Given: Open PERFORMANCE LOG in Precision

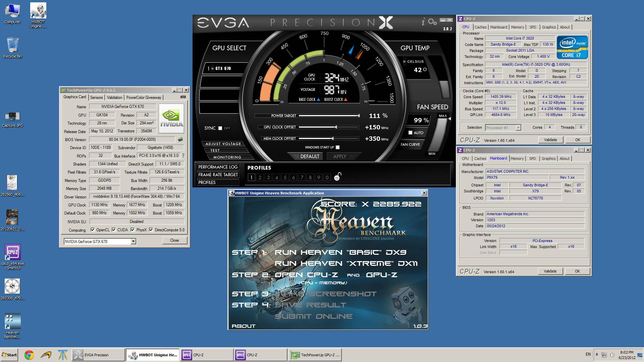Looking at the screenshot, I should (x=218, y=167).
